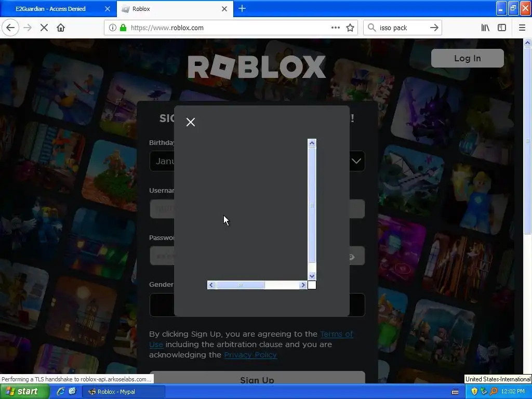The image size is (532, 399).
Task: Click the orange magnifier tray icon
Action: point(494,392)
